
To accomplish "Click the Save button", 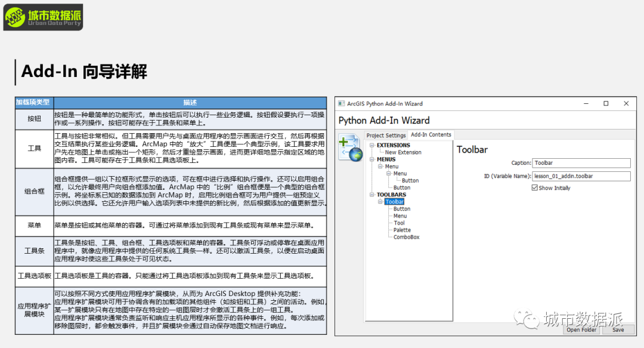I will tap(618, 330).
